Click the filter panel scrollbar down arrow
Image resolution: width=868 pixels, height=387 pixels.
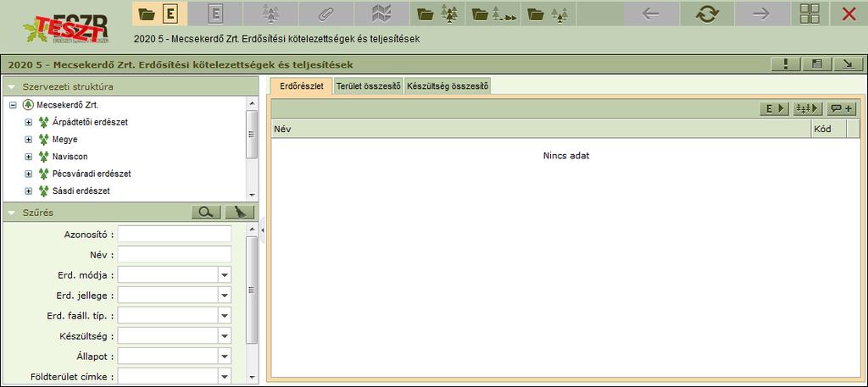(252, 377)
